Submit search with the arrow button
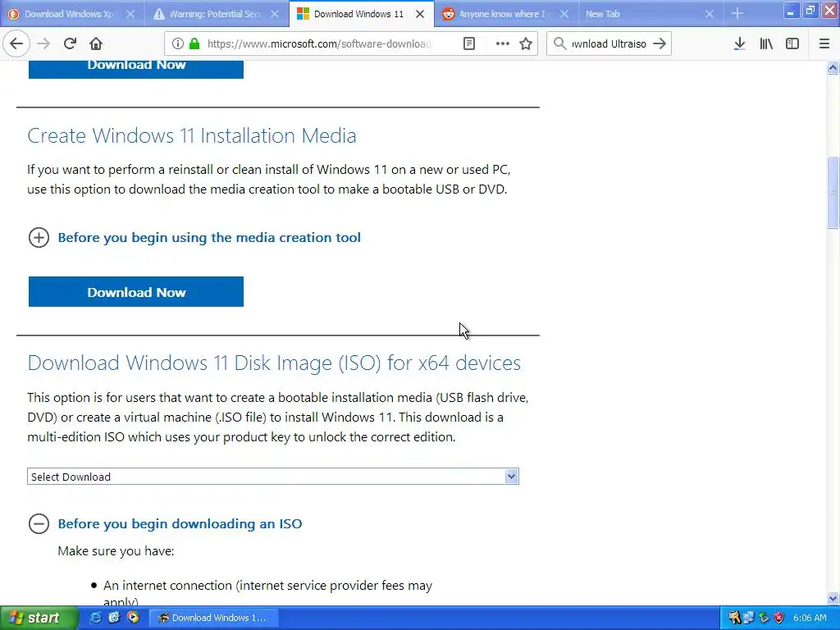Screen dimensions: 840x630 tap(660, 44)
